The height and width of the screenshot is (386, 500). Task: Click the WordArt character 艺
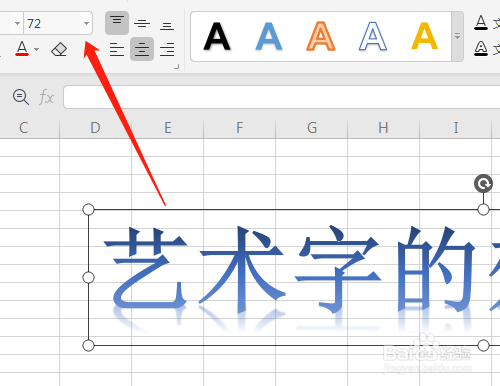[x=145, y=267]
